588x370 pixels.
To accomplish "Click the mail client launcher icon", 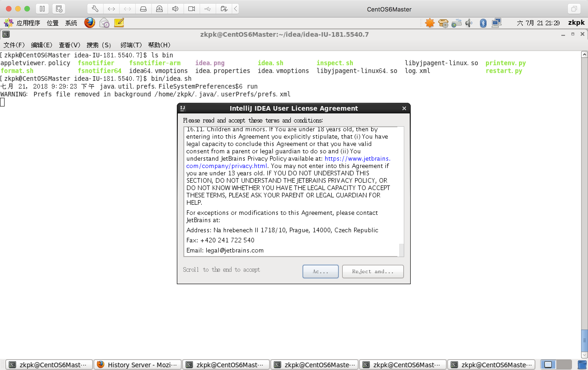I will click(x=105, y=23).
